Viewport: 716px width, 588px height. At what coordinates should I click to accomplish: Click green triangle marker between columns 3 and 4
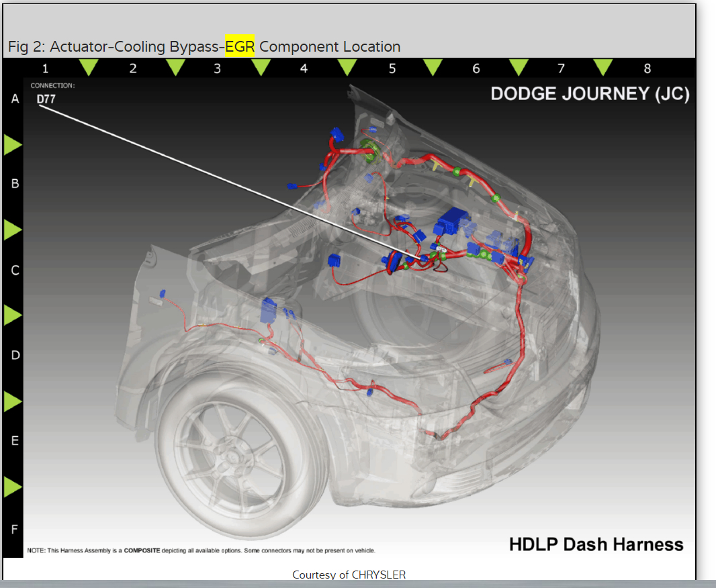tap(261, 66)
